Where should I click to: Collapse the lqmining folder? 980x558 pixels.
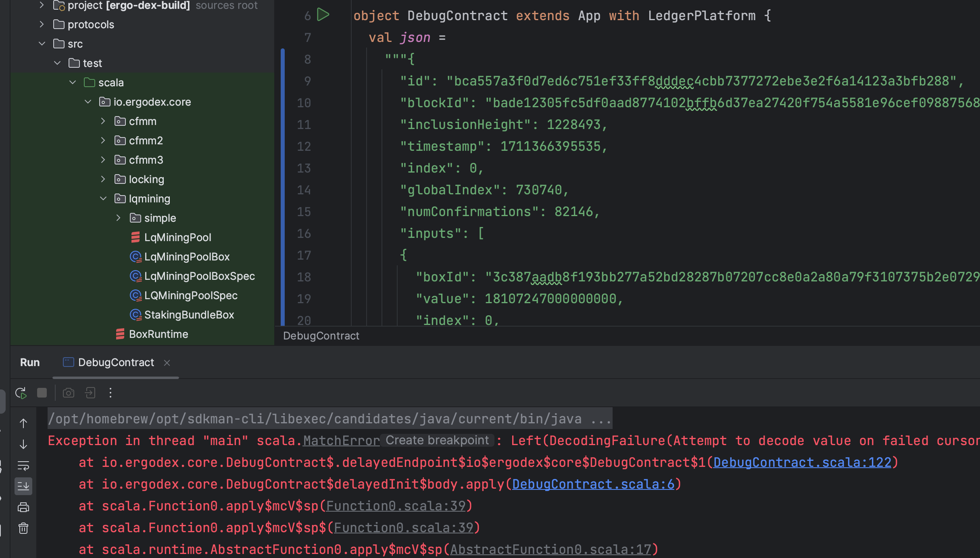click(x=103, y=198)
